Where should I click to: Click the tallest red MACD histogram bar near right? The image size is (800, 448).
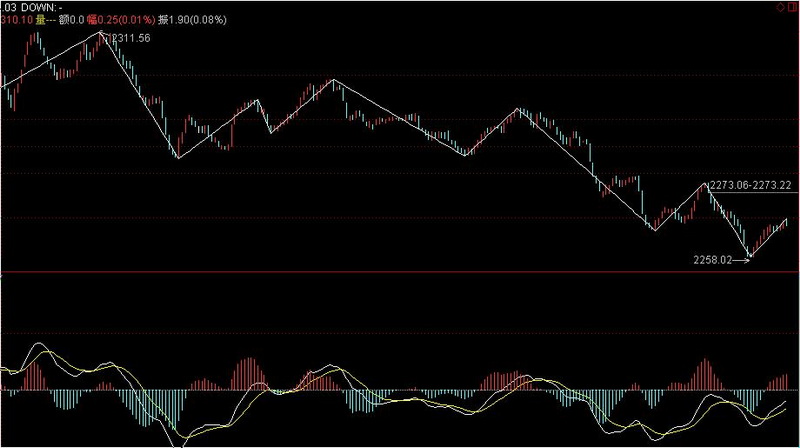click(707, 373)
